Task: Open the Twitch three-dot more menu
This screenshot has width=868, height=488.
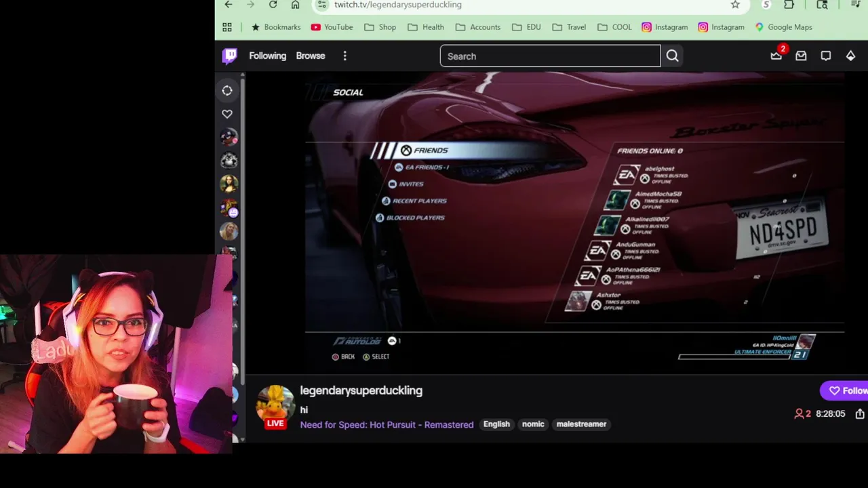Action: 344,56
